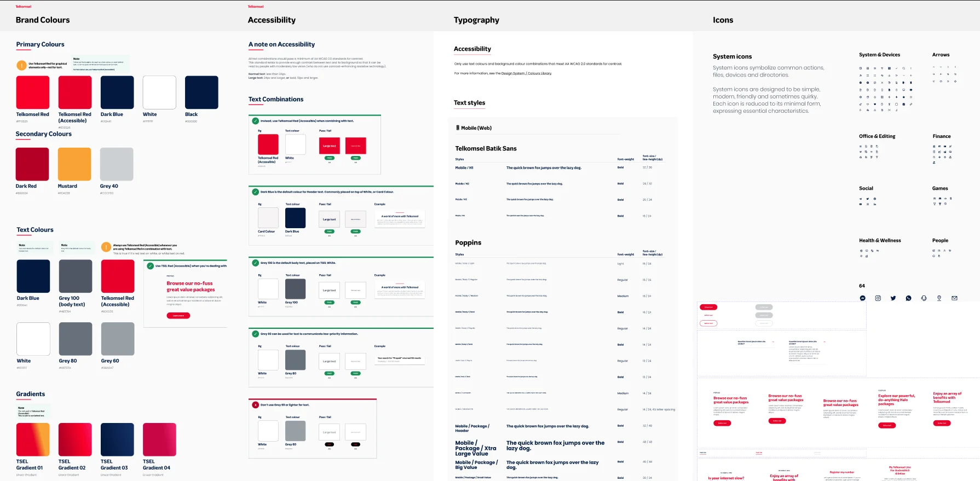Open the Design System / Colours Library link
The width and height of the screenshot is (980, 481).
click(527, 73)
